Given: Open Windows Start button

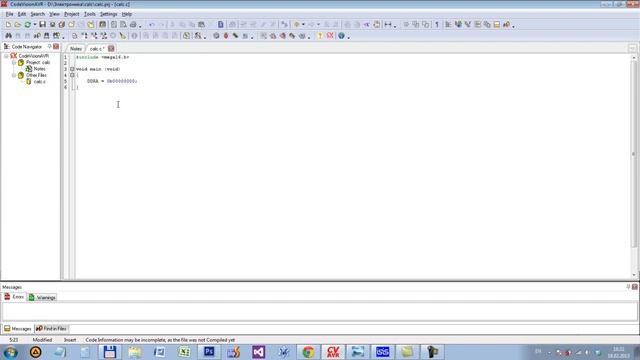Looking at the screenshot, I should point(10,352).
